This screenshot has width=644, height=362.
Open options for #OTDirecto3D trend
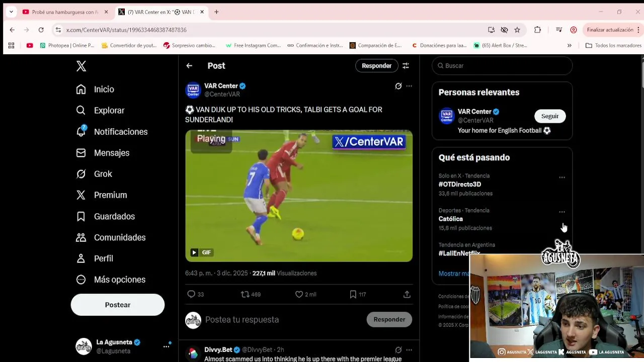click(562, 177)
